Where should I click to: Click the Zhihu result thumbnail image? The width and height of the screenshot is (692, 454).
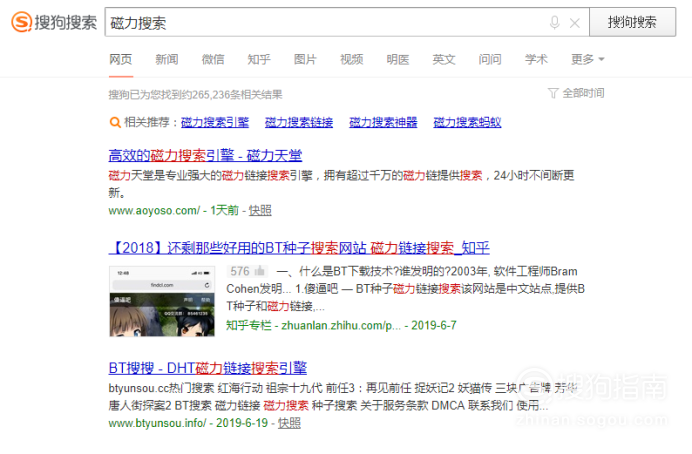point(162,301)
